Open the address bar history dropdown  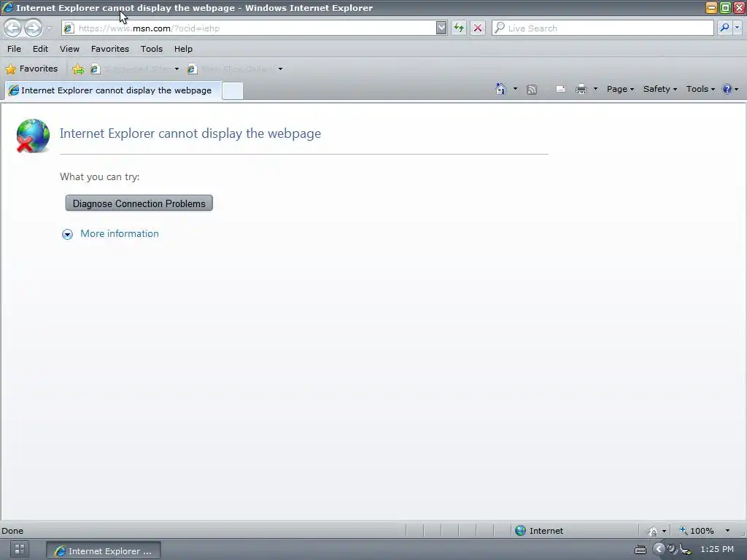coord(441,28)
